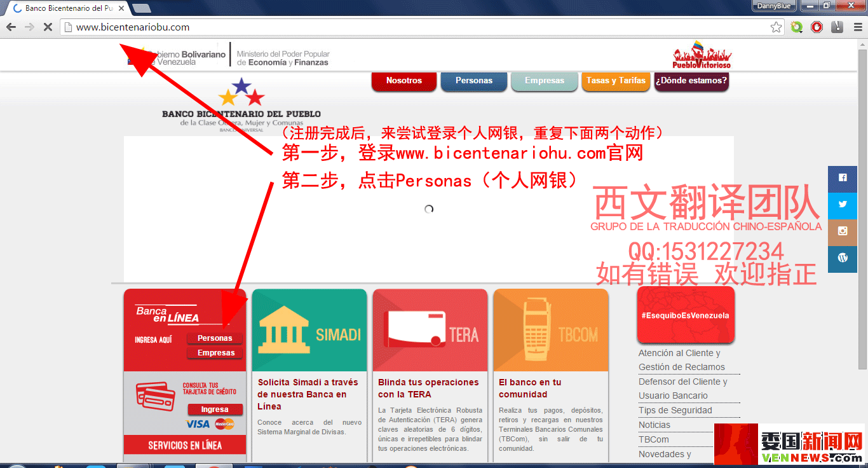This screenshot has height=468, width=868.
Task: Stop page loading with the X button
Action: 48,27
